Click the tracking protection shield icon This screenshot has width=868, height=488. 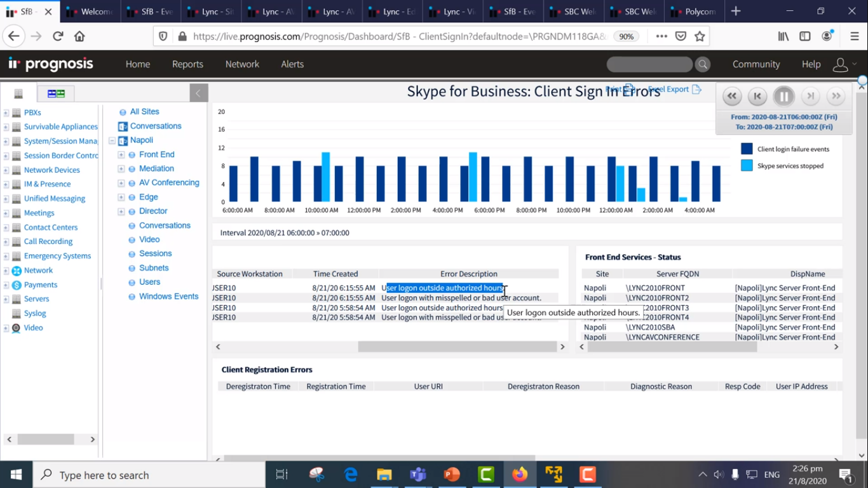[163, 36]
